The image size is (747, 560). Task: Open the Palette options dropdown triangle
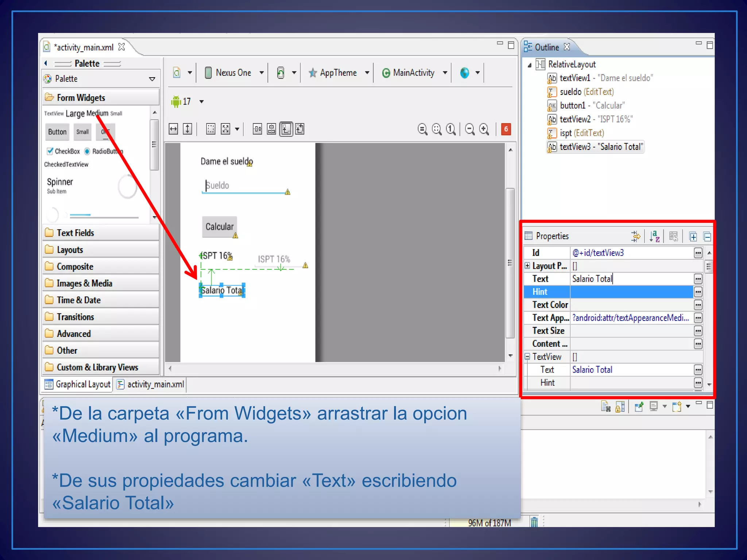click(x=152, y=79)
